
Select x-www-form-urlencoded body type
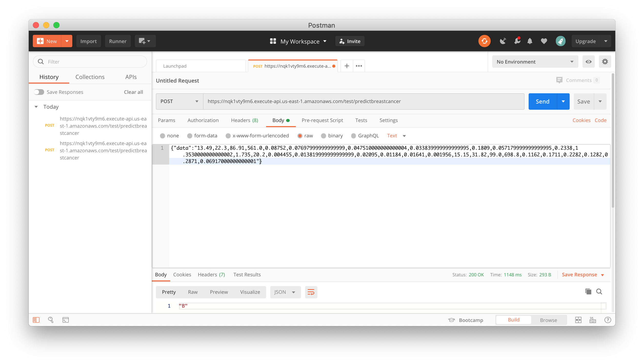pos(228,136)
